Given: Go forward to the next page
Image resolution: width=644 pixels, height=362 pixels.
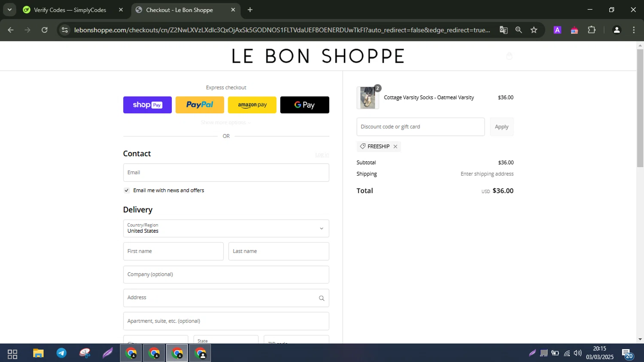Looking at the screenshot, I should click(27, 30).
